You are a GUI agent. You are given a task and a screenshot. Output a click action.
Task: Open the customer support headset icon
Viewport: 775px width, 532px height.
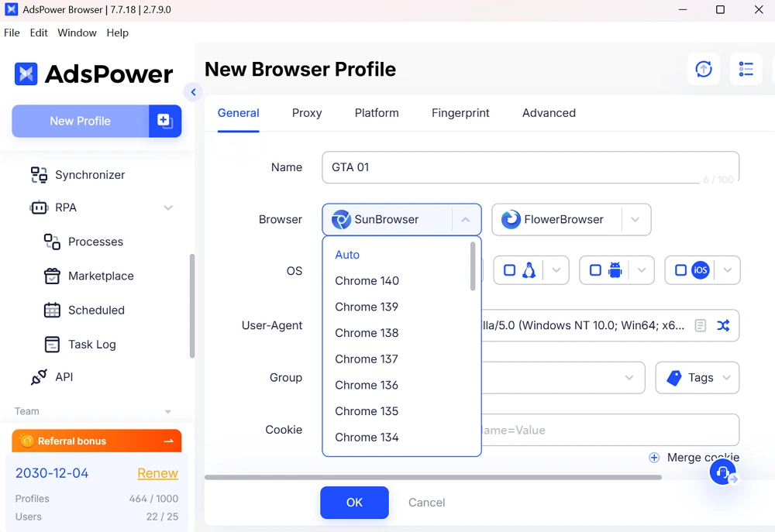(722, 472)
